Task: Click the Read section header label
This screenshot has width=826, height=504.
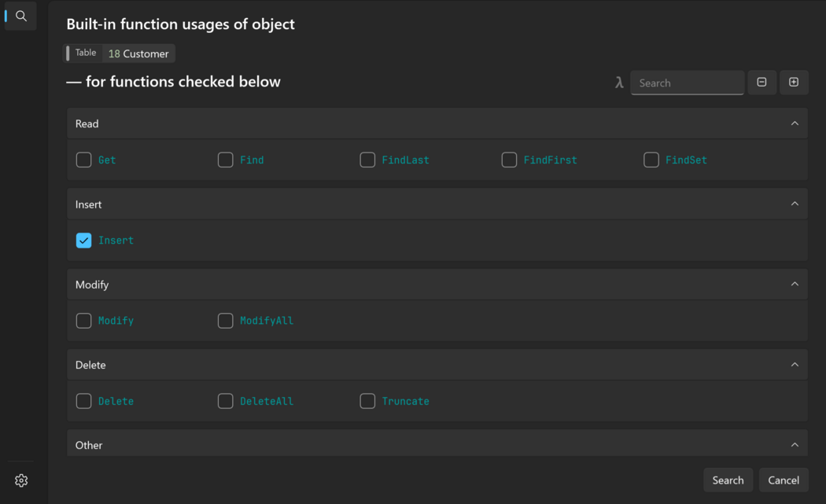Action: click(x=87, y=123)
